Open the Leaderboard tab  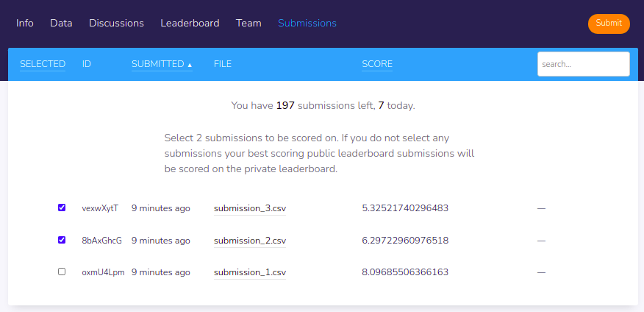pos(190,23)
